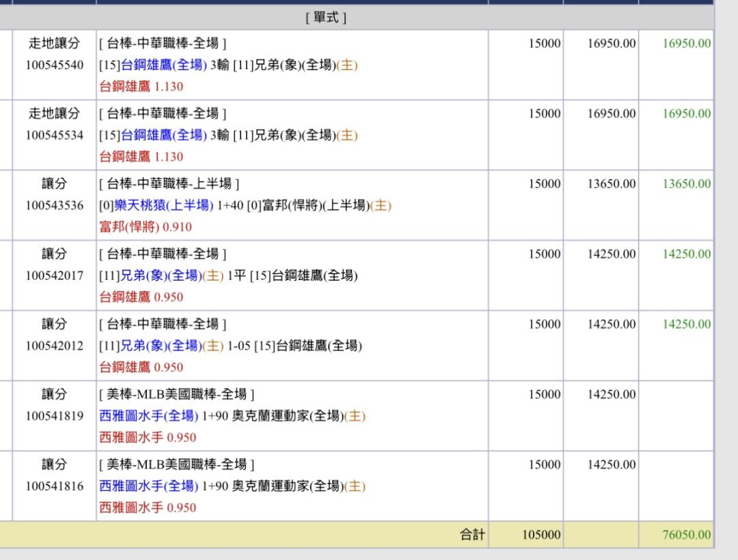
Task: Open the blue 樂天桃猿(上半場) team link
Action: [164, 206]
